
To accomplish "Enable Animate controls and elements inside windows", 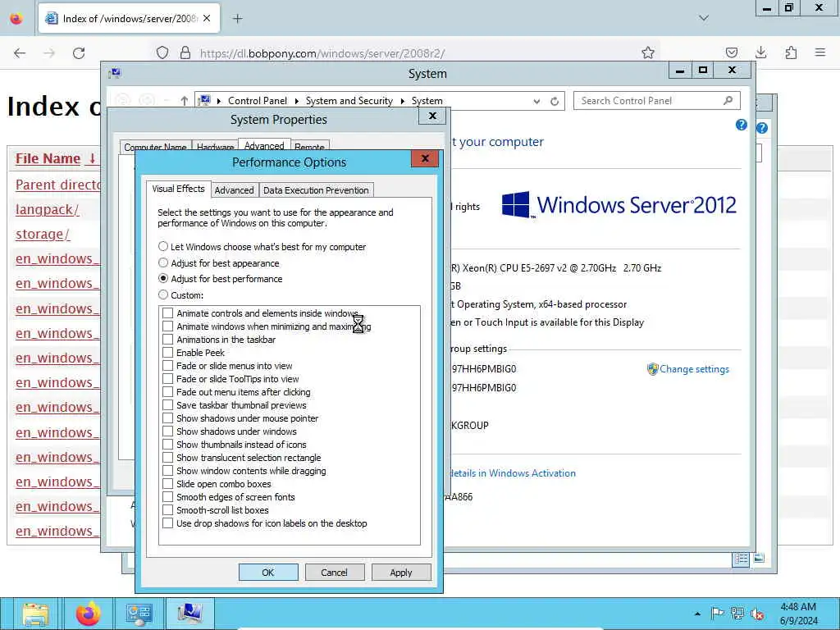I will coord(167,313).
